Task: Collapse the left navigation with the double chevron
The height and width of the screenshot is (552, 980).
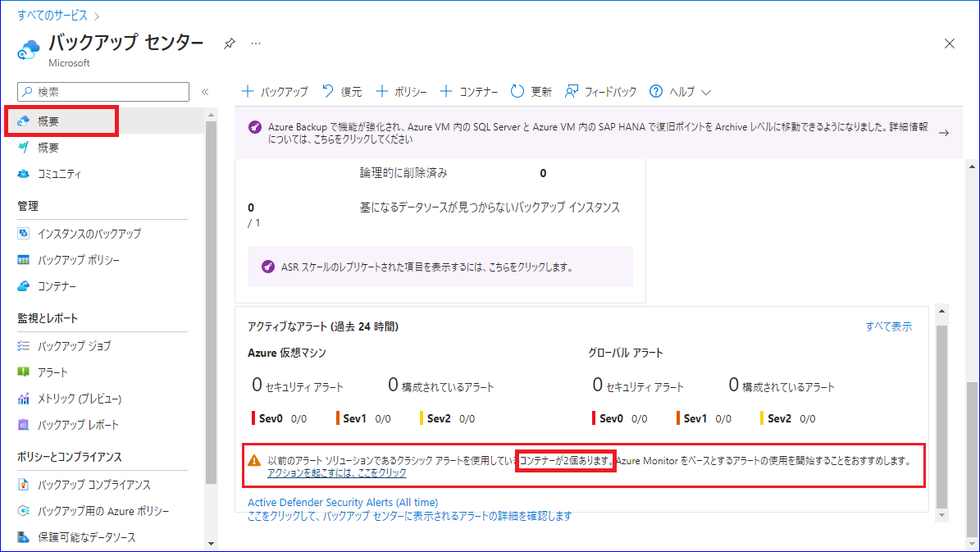Action: click(205, 92)
